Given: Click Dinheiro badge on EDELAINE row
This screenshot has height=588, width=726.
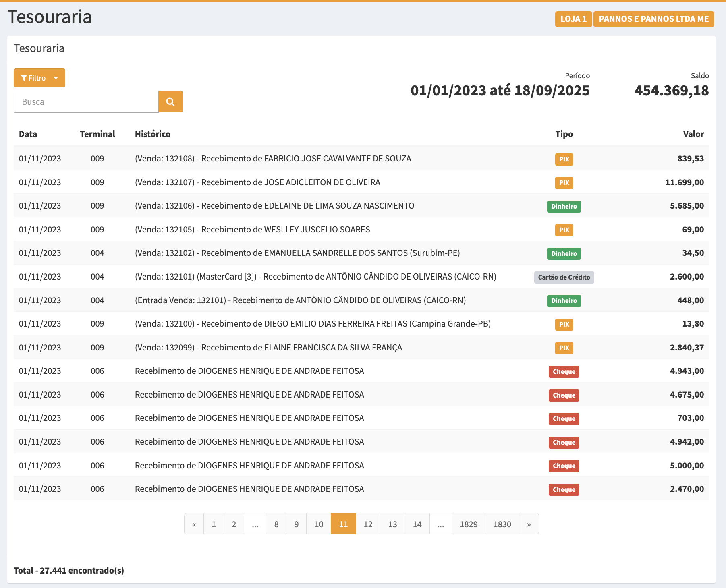Looking at the screenshot, I should (x=564, y=206).
